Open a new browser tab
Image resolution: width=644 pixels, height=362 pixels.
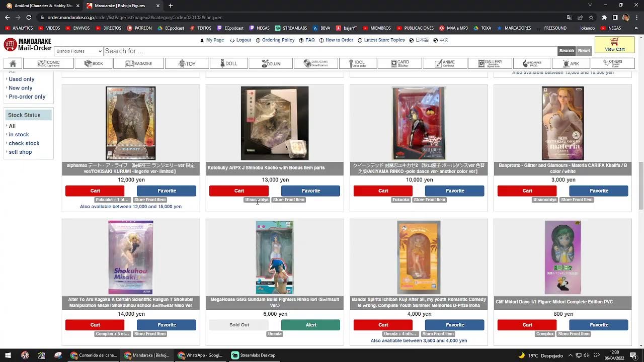(171, 6)
